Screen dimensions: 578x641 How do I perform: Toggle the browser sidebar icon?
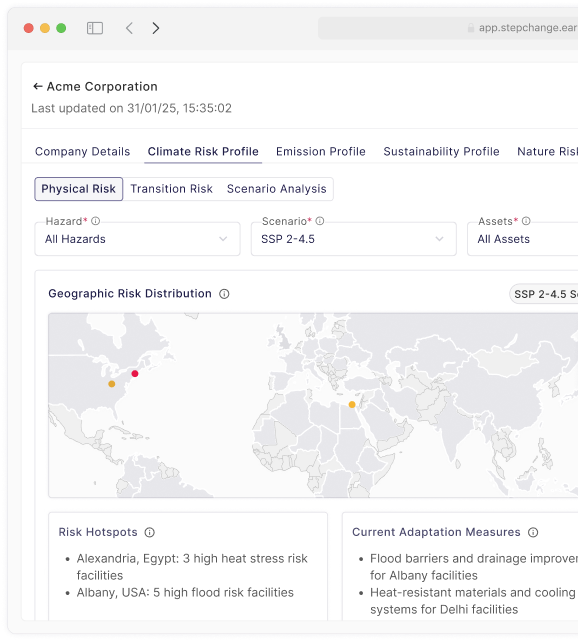pos(95,28)
